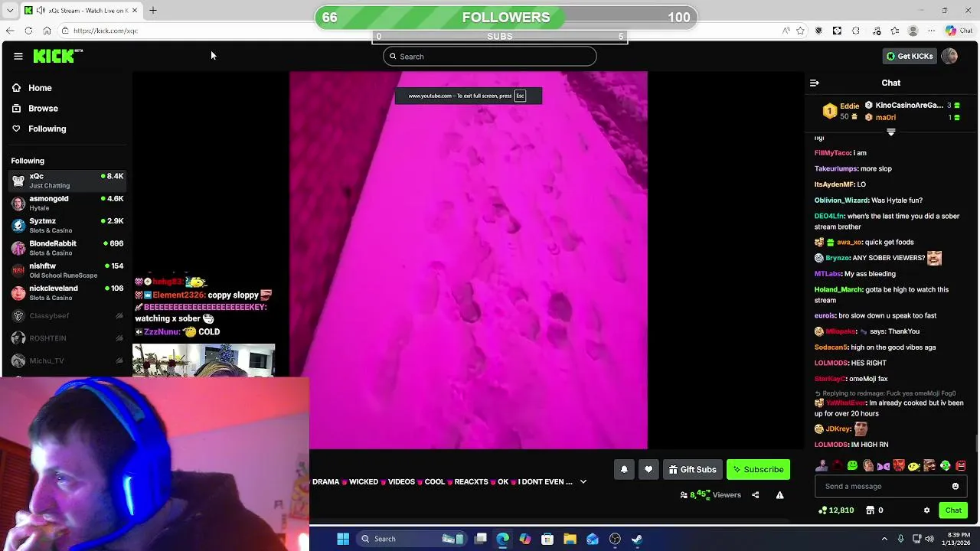Image resolution: width=980 pixels, height=551 pixels.
Task: Open Syztmz channel in the Following list
Action: point(67,225)
